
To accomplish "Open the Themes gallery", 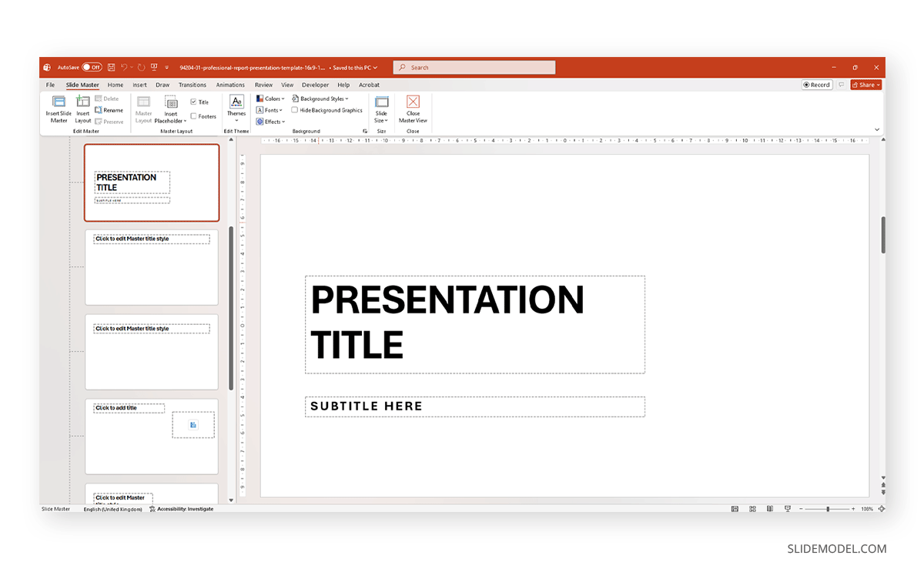I will (x=236, y=108).
